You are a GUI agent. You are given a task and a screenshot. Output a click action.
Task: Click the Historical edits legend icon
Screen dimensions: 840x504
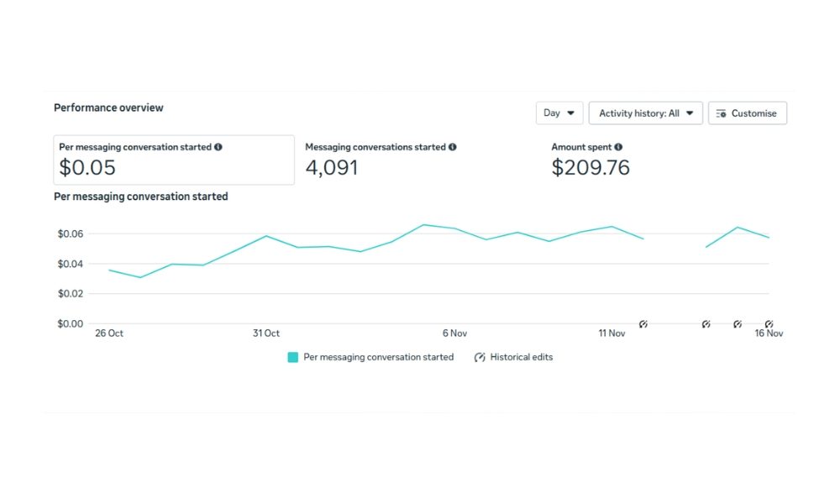coord(480,357)
